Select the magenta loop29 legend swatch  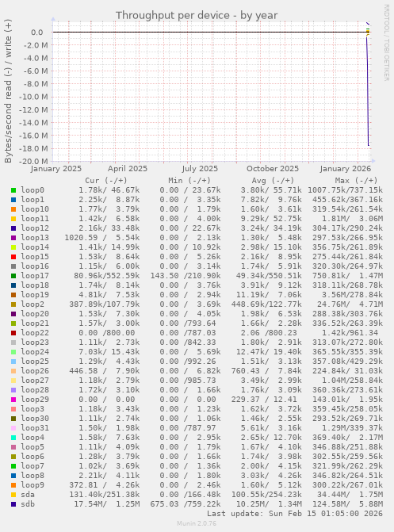(13, 400)
